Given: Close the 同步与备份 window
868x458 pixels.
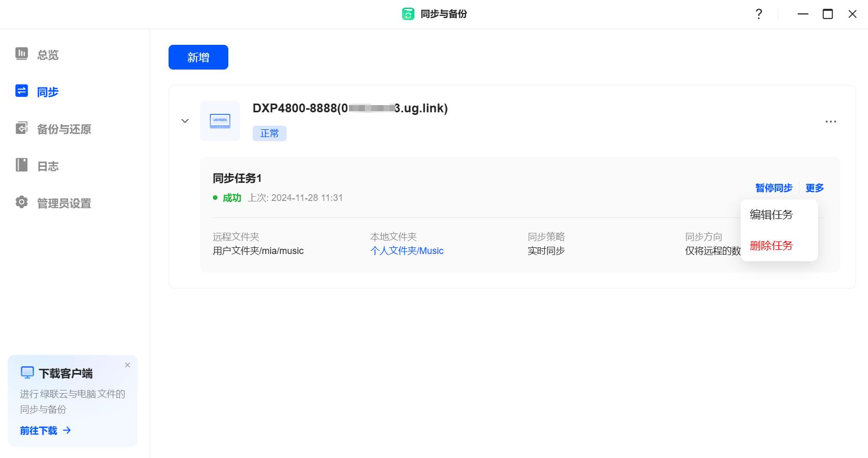Looking at the screenshot, I should pos(853,14).
